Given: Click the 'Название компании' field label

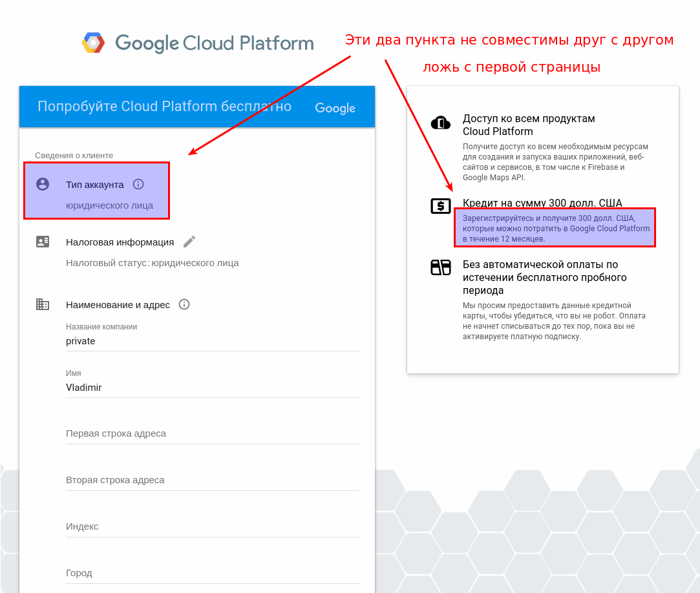Looking at the screenshot, I should [101, 327].
